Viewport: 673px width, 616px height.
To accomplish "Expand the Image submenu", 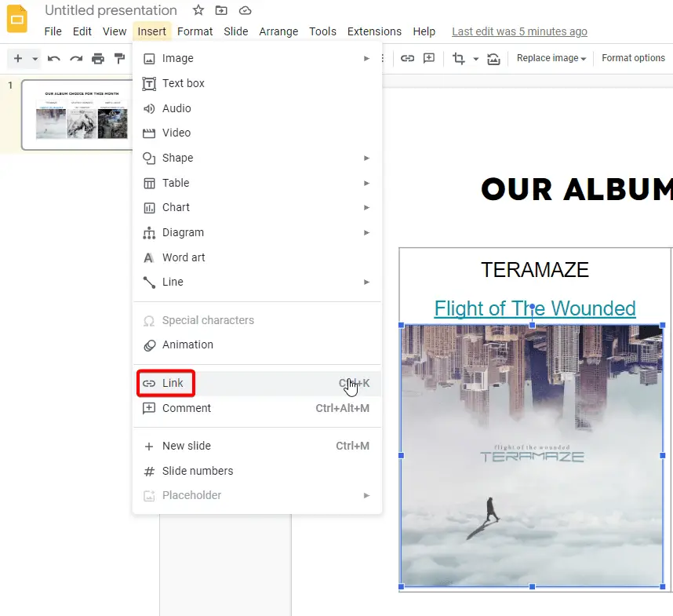I will point(257,58).
